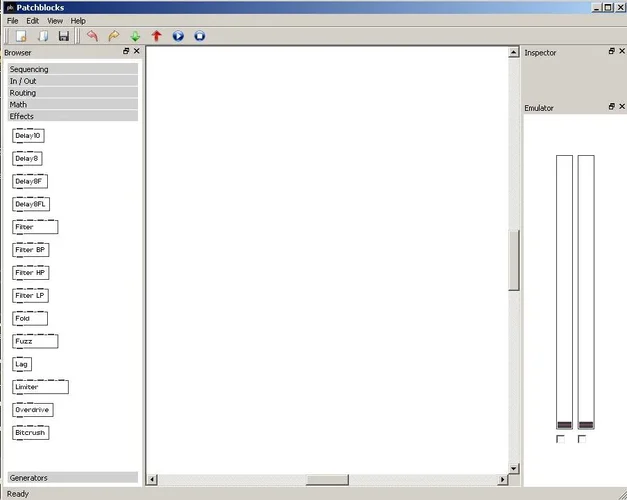The image size is (627, 500).
Task: Float the Inspector panel
Action: [x=611, y=51]
